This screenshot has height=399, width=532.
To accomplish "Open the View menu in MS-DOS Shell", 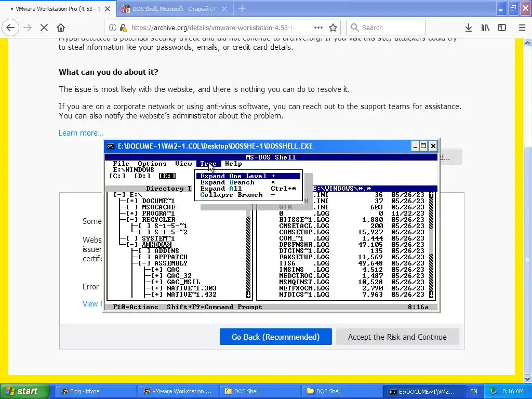I will coord(183,164).
